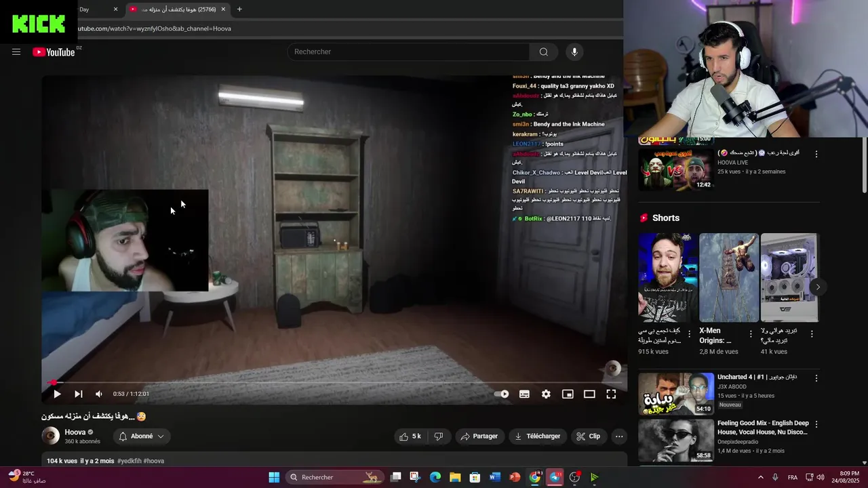Image resolution: width=868 pixels, height=488 pixels.
Task: Seek on the video progress bar
Action: pyautogui.click(x=334, y=382)
